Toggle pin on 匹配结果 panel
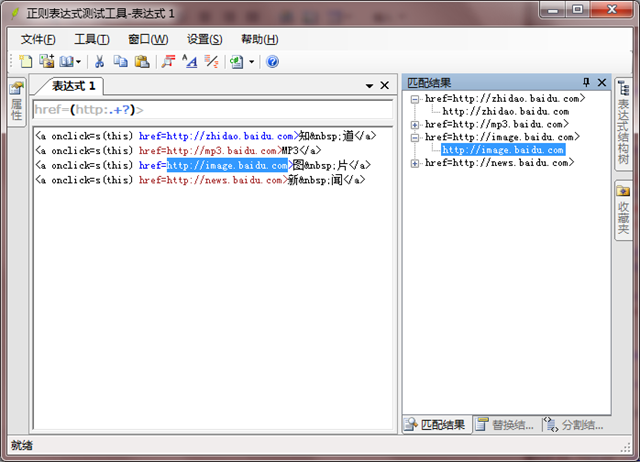Viewport: 640px width, 462px height. (x=586, y=82)
